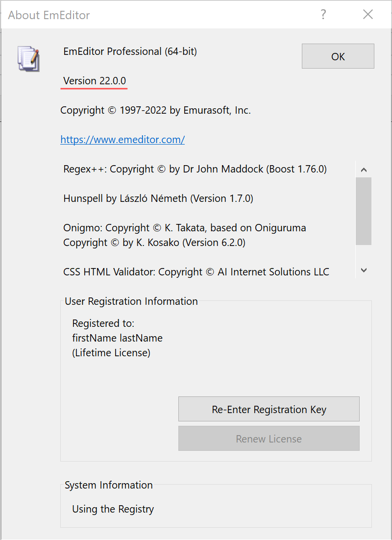Click the Version 22.0.0 text
The width and height of the screenshot is (392, 540).
click(x=95, y=80)
